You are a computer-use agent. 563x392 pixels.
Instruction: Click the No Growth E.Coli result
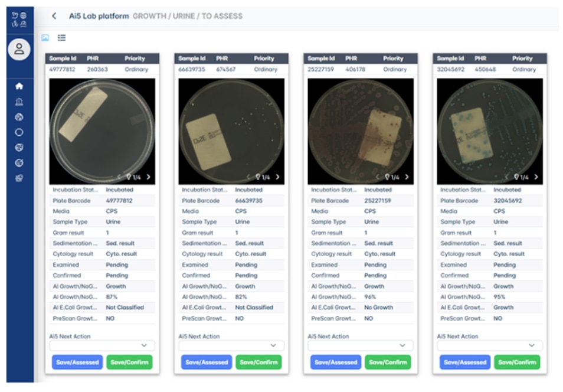tap(379, 308)
